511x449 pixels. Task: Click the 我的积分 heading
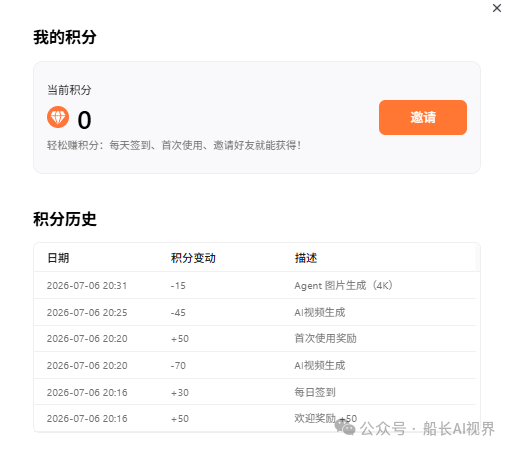click(65, 37)
